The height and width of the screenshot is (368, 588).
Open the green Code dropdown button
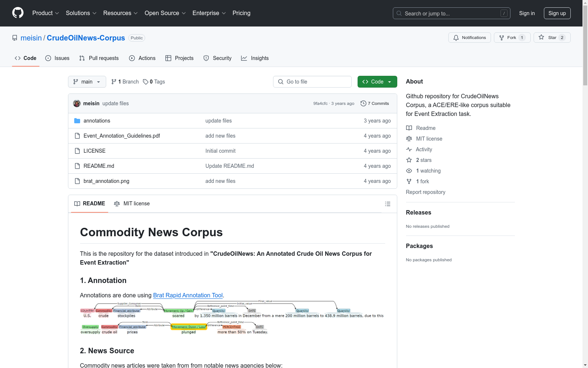377,82
